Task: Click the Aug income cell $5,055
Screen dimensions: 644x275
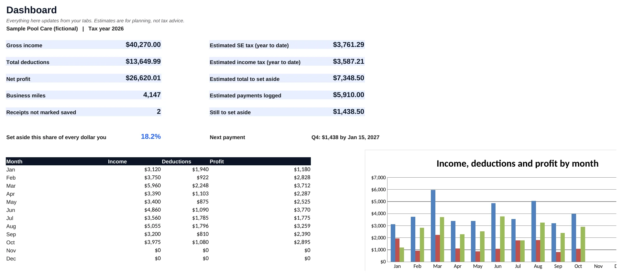Action: (x=152, y=226)
